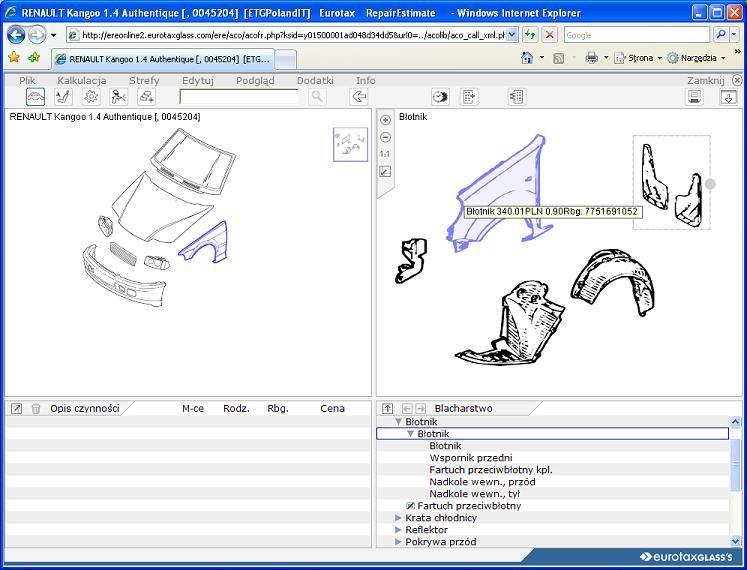Image resolution: width=747 pixels, height=570 pixels.
Task: Toggle the Fartuch przeciwbłotny checkbox
Action: click(410, 506)
